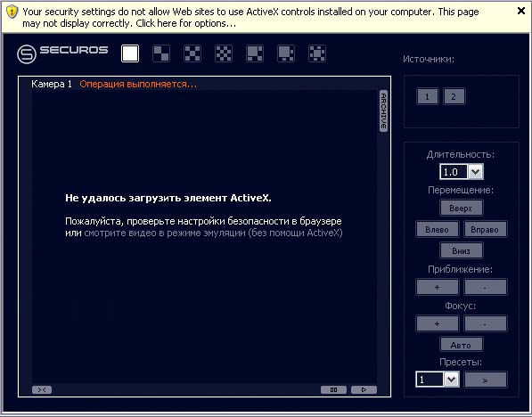Open the vertical ARCHIVE tab

[x=383, y=110]
